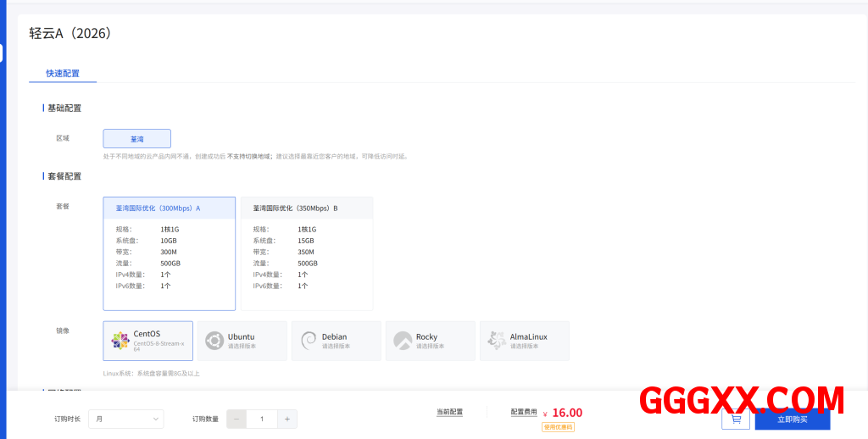
Task: Click the 16.00 price amount
Action: point(567,413)
